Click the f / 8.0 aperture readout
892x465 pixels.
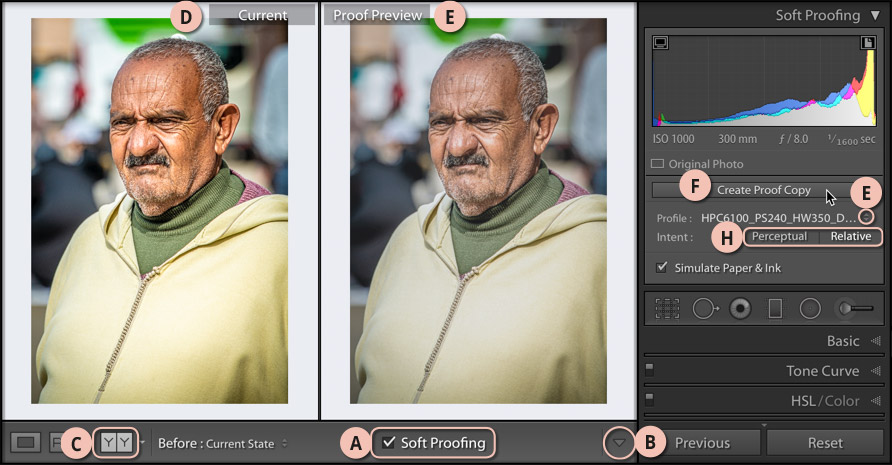click(794, 139)
